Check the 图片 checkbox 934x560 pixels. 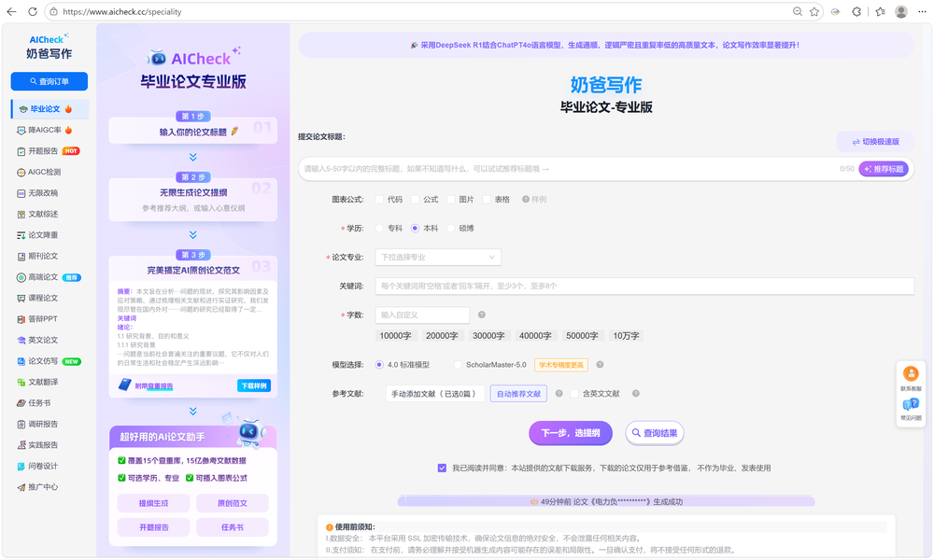pyautogui.click(x=451, y=200)
